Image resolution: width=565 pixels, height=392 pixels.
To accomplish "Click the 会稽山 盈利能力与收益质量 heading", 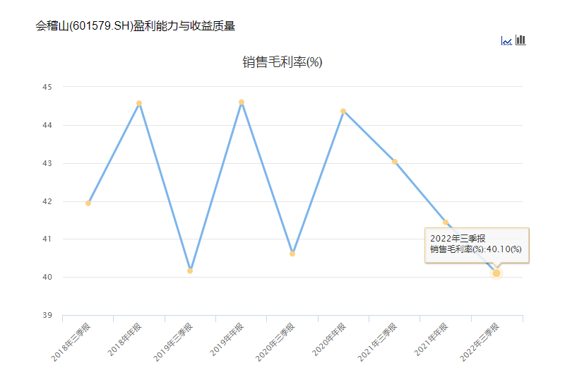I will click(135, 26).
